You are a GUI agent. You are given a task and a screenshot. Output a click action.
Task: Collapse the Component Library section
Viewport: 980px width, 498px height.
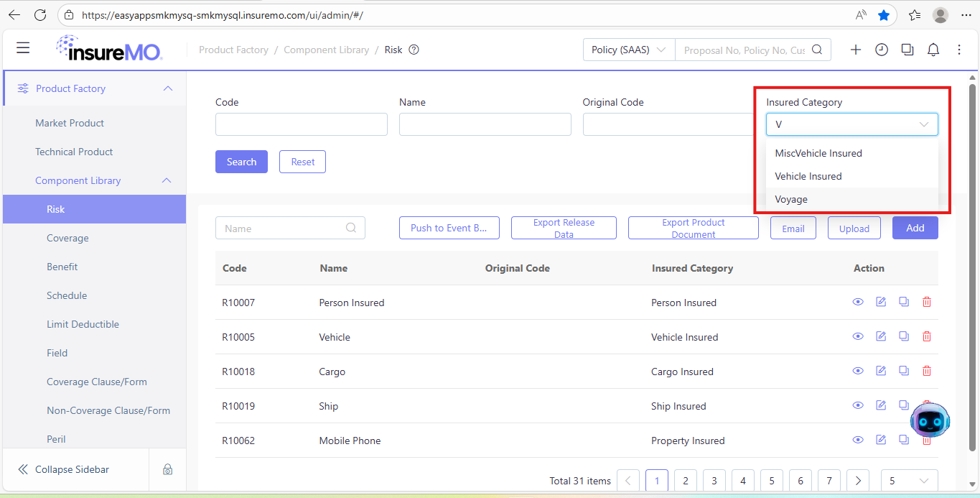[x=167, y=180]
